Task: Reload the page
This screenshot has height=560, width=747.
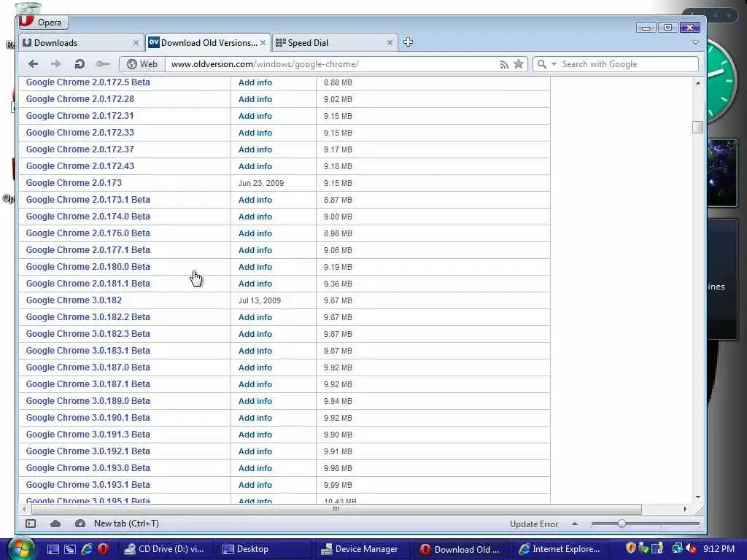Action: (x=80, y=64)
